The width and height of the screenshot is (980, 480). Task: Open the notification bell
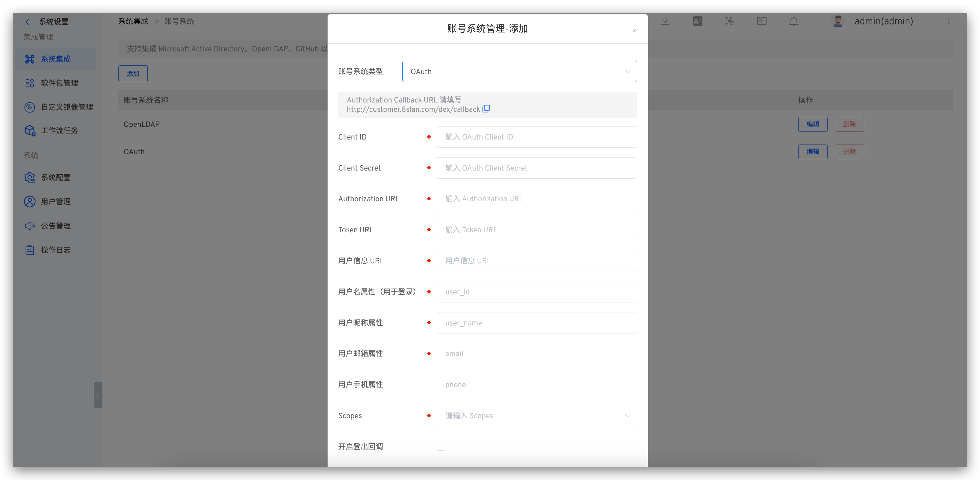(794, 21)
